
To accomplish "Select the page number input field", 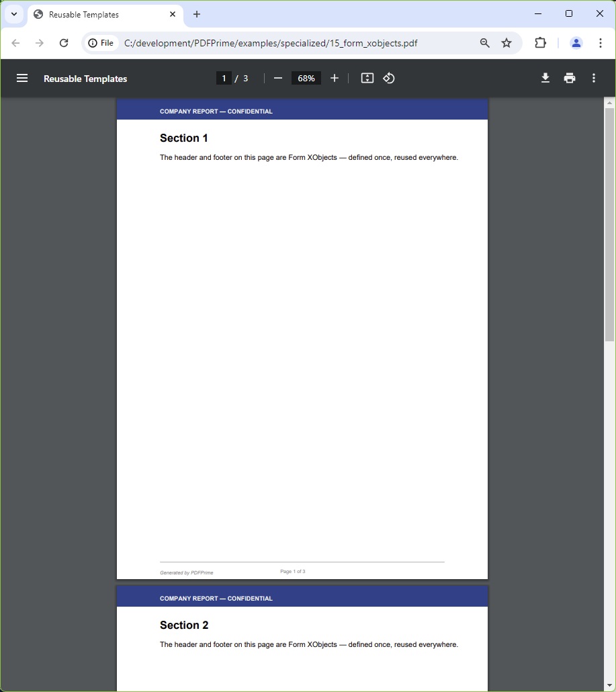I will pos(224,78).
